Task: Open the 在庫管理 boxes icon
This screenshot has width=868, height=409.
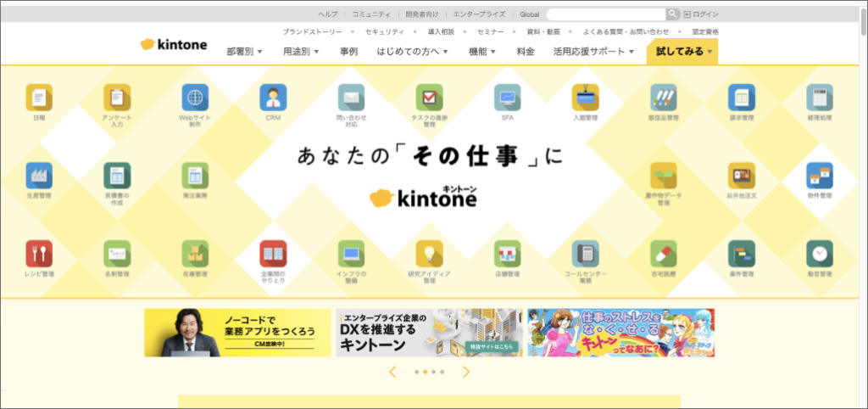Action: (196, 254)
